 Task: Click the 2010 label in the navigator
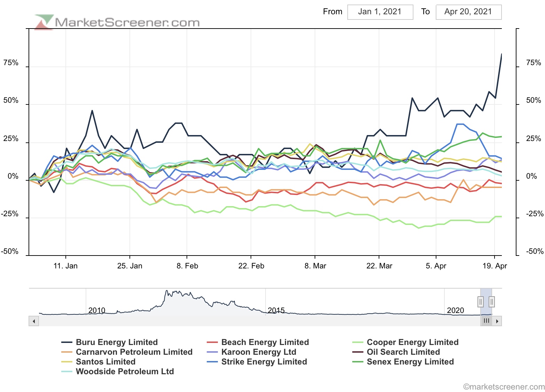click(97, 310)
